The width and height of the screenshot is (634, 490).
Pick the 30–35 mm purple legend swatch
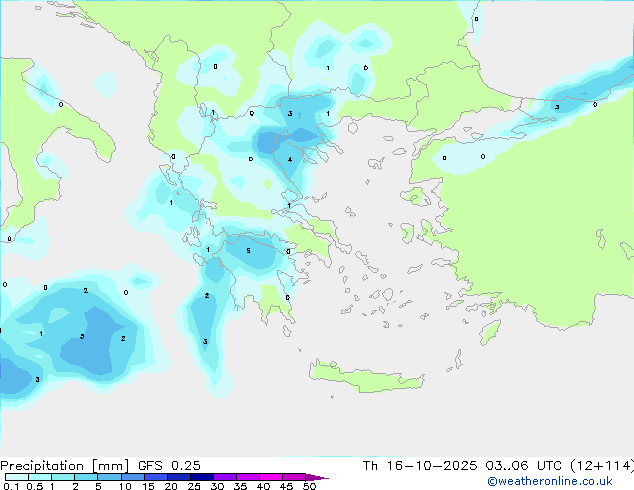point(224,477)
